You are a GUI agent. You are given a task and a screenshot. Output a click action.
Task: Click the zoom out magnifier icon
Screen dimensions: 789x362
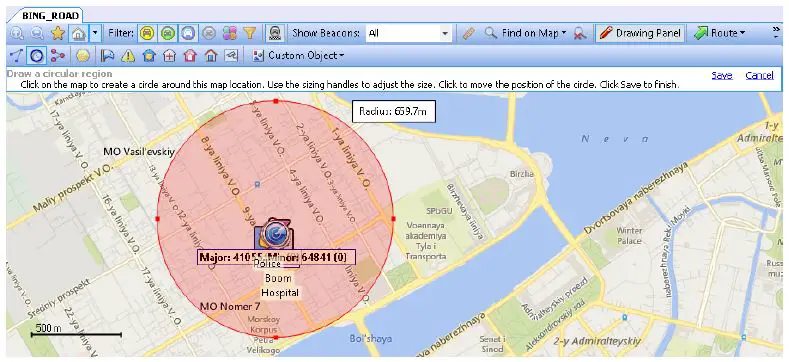pyautogui.click(x=37, y=34)
